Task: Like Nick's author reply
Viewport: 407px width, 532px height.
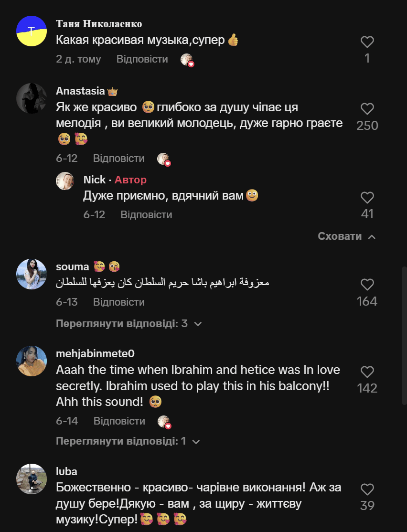Action: point(367,198)
